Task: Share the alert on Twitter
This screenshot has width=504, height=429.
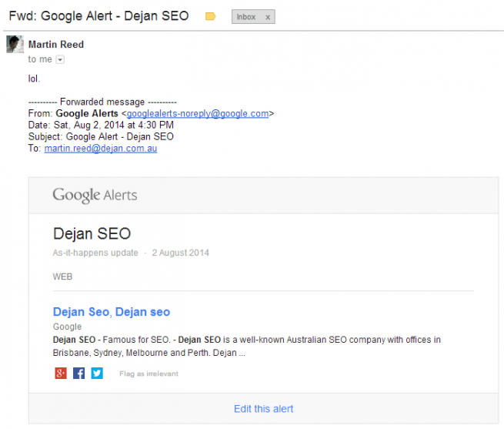Action: [x=97, y=374]
